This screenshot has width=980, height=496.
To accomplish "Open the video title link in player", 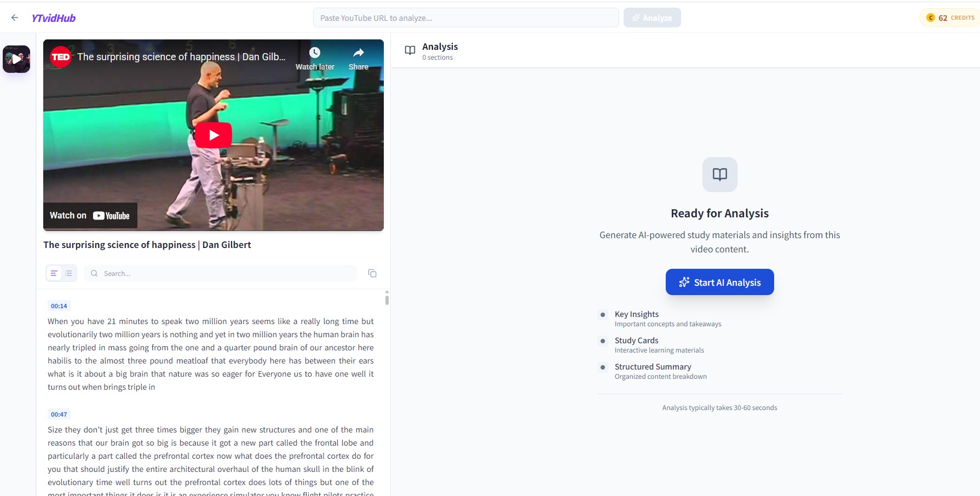I will (181, 57).
